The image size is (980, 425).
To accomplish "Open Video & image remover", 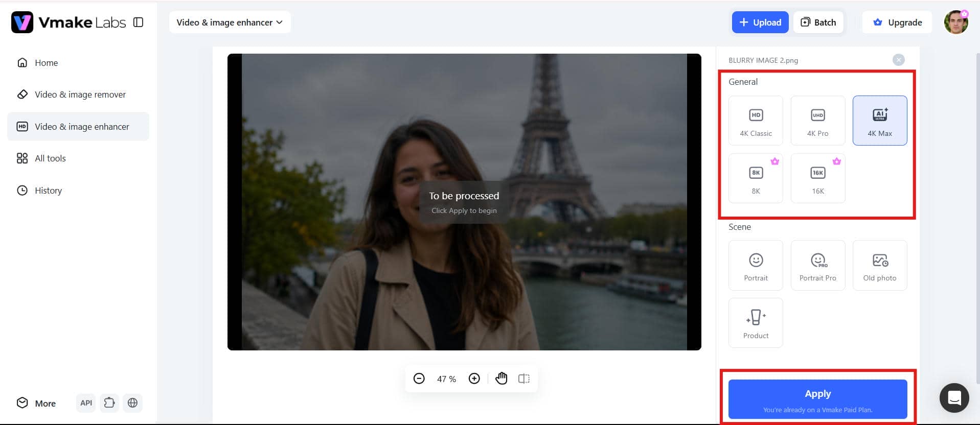I will [x=78, y=95].
